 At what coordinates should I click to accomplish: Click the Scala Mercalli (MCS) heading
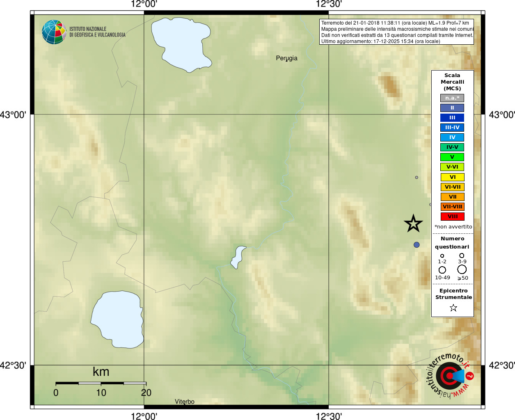tap(452, 82)
